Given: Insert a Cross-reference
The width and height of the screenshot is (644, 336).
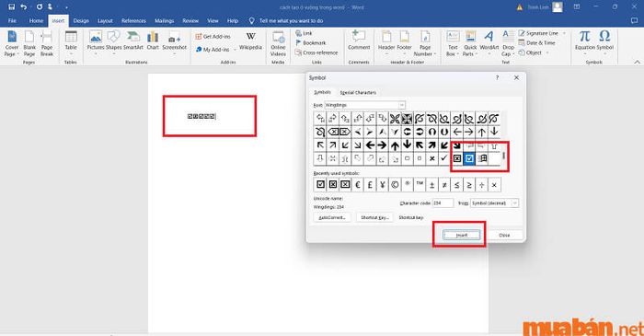Looking at the screenshot, I should (316, 52).
